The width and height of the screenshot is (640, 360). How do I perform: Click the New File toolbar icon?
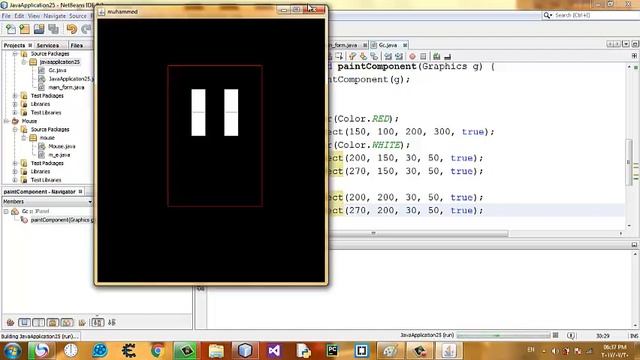pyautogui.click(x=11, y=29)
